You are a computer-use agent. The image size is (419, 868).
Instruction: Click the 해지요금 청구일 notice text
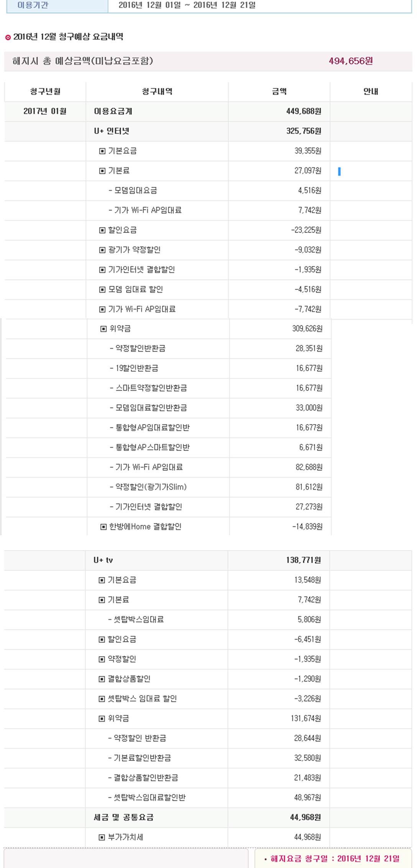(x=333, y=859)
